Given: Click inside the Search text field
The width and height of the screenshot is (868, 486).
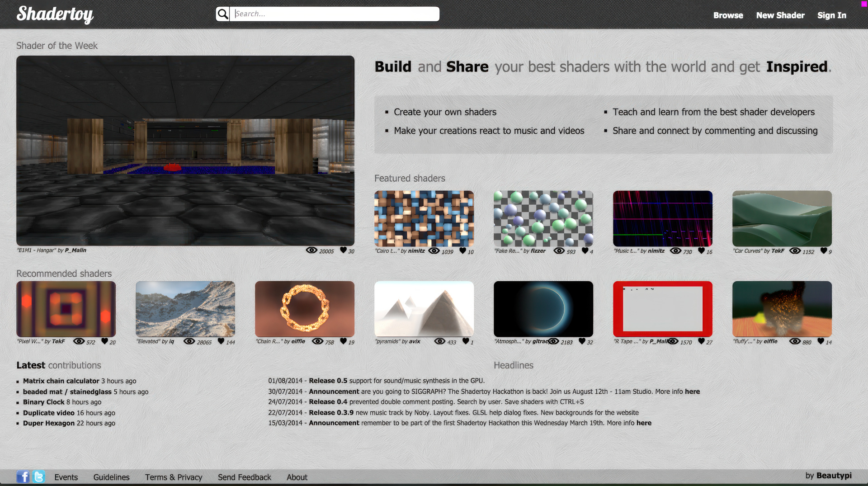Looking at the screenshot, I should pos(335,14).
